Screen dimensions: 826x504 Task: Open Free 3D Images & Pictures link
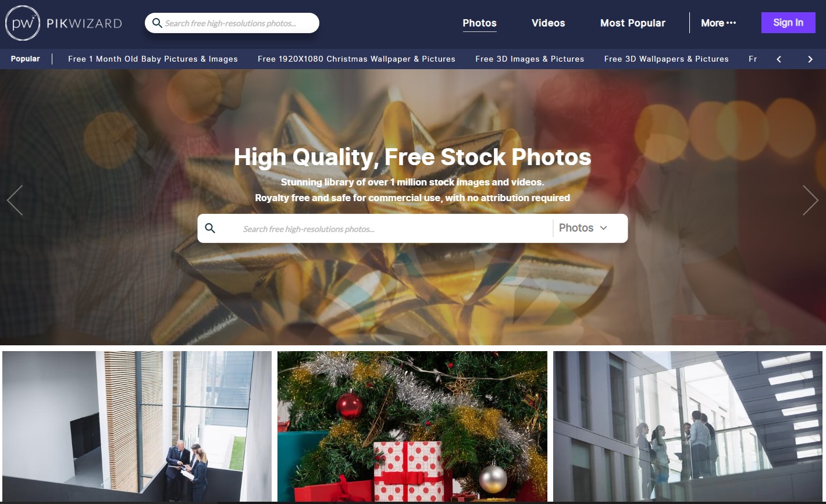point(530,59)
